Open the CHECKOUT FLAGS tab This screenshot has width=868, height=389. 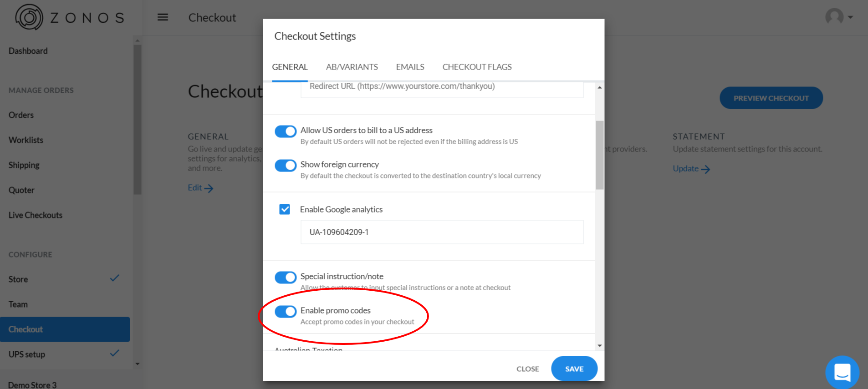click(477, 67)
